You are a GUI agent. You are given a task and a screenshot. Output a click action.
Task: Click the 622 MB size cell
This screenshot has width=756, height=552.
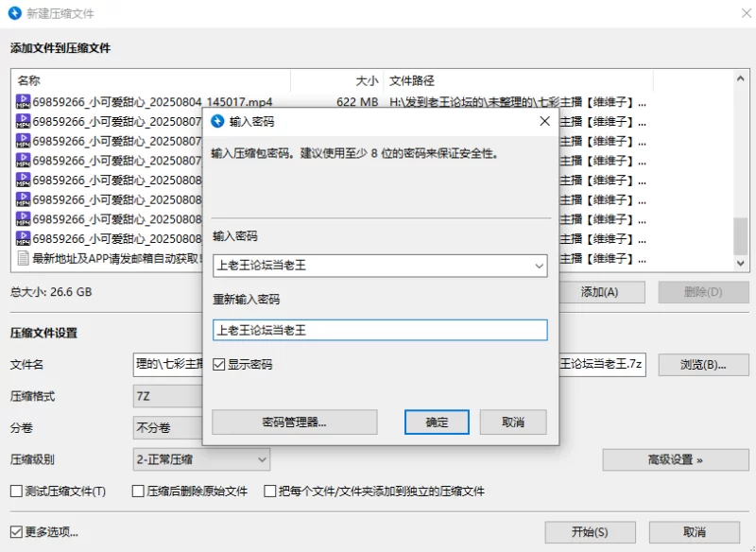click(357, 102)
